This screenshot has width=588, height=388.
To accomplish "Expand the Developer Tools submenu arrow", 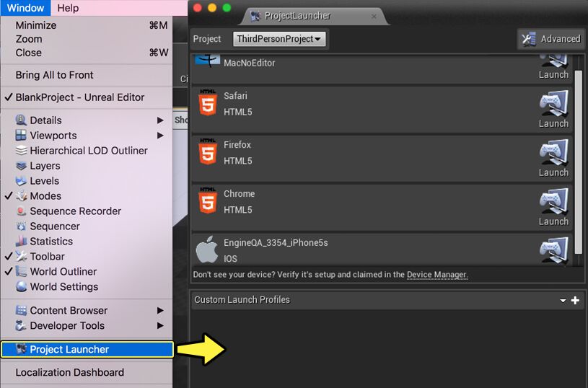I will pyautogui.click(x=160, y=325).
